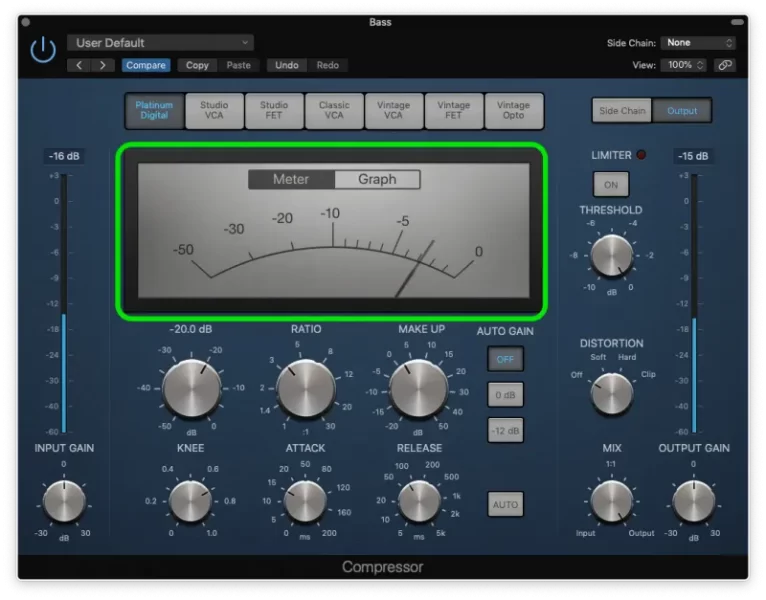The width and height of the screenshot is (766, 600).
Task: Click the input level meter bar
Action: click(64, 303)
